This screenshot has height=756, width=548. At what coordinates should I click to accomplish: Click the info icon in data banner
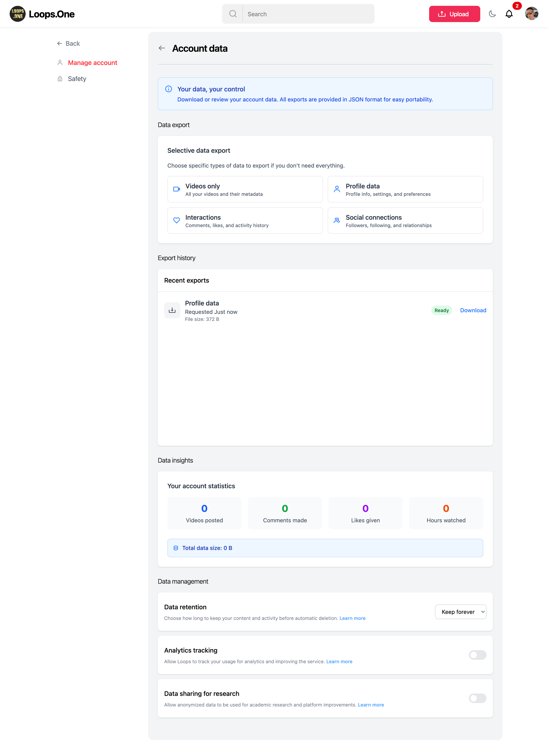coord(169,89)
